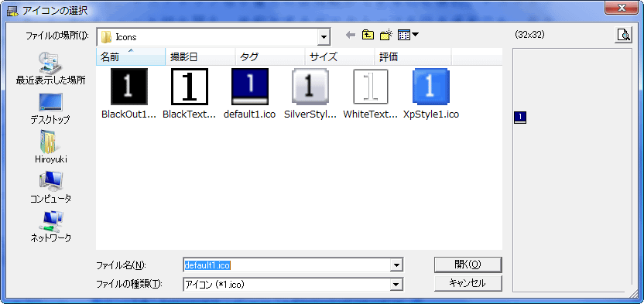Screen dimensions: 644x304
Task: Go up one folder level
Action: coord(368,36)
